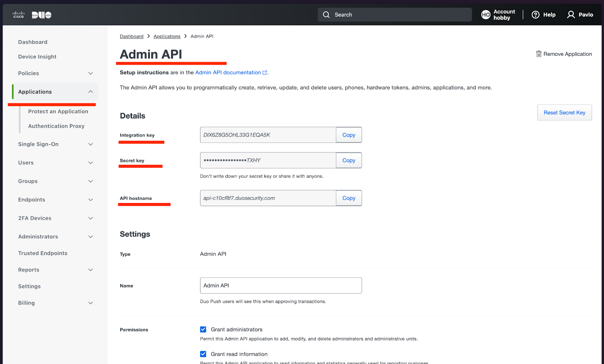Expand the Users section chevron

point(91,163)
